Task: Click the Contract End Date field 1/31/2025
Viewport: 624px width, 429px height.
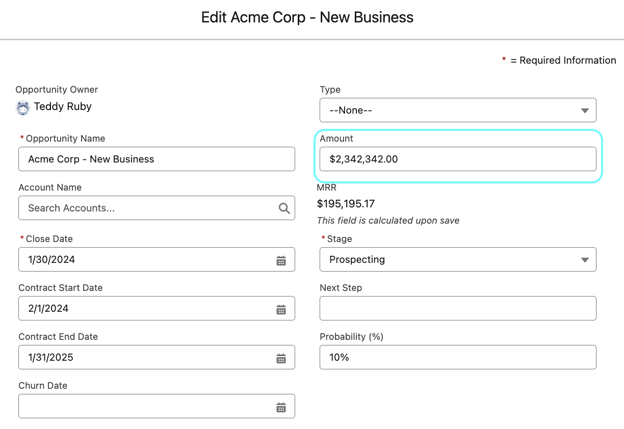Action: click(x=156, y=357)
